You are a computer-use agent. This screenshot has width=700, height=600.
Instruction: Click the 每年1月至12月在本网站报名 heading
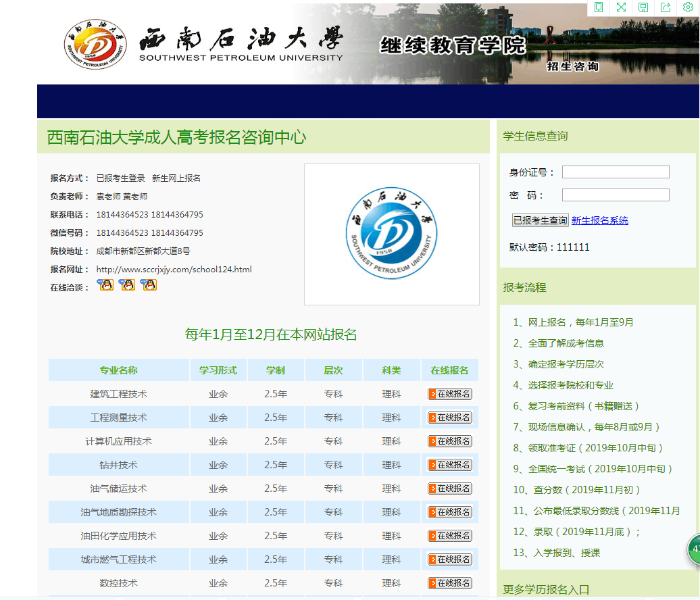point(271,334)
